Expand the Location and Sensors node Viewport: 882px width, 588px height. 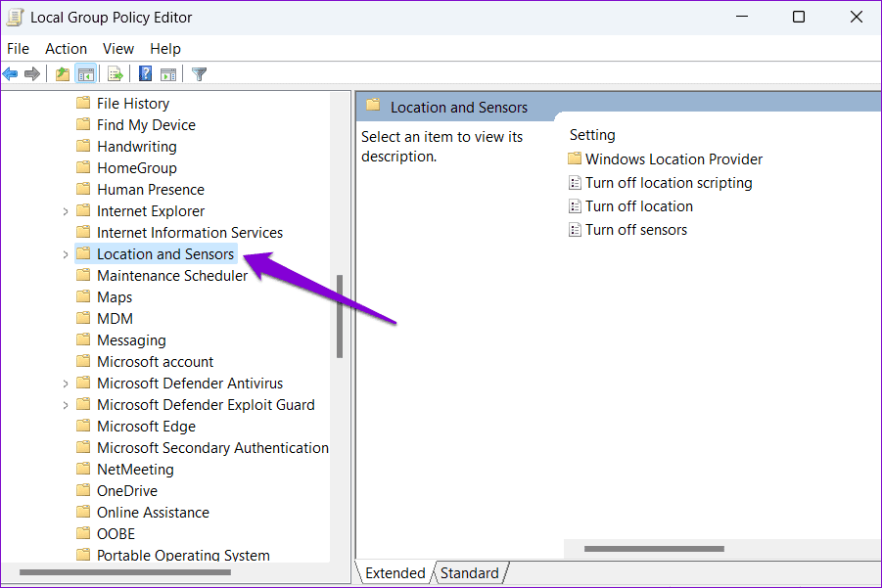point(66,254)
